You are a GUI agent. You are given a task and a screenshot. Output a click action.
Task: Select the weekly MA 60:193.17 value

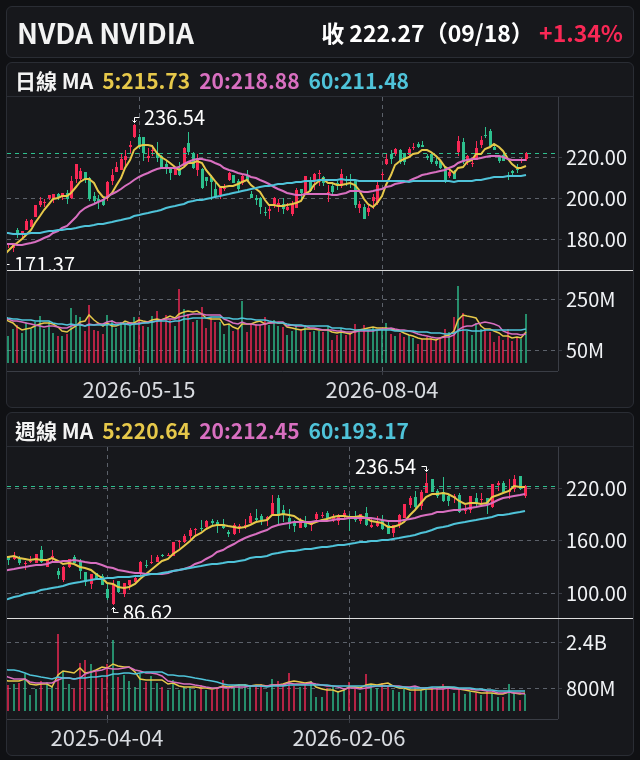click(358, 431)
